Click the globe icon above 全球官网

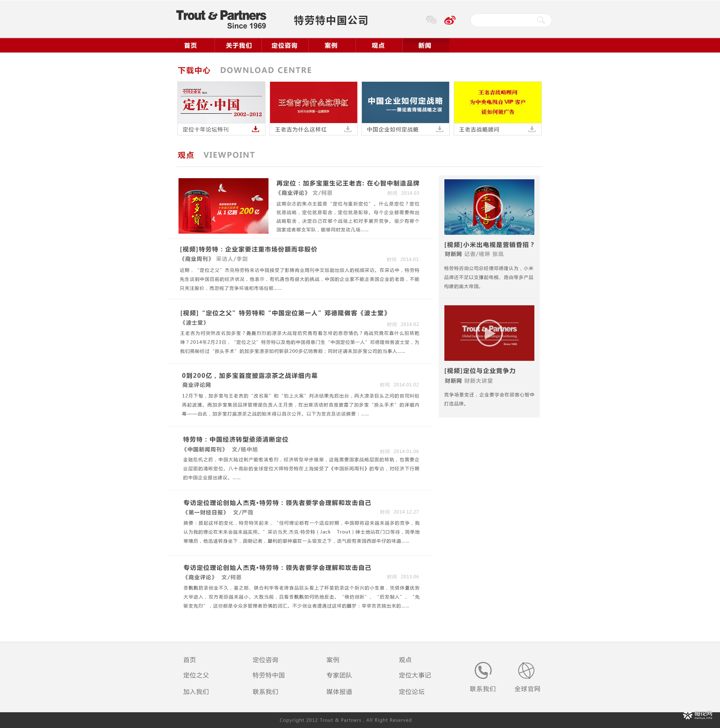click(526, 670)
